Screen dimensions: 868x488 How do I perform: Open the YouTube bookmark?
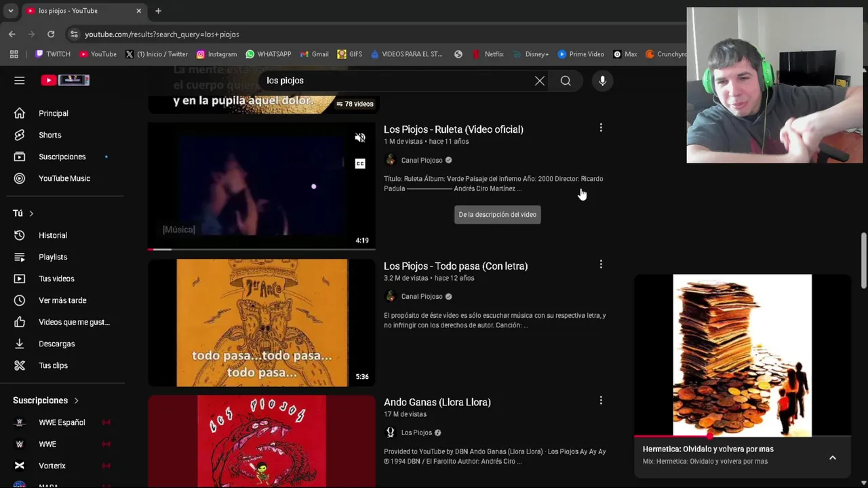pos(98,54)
